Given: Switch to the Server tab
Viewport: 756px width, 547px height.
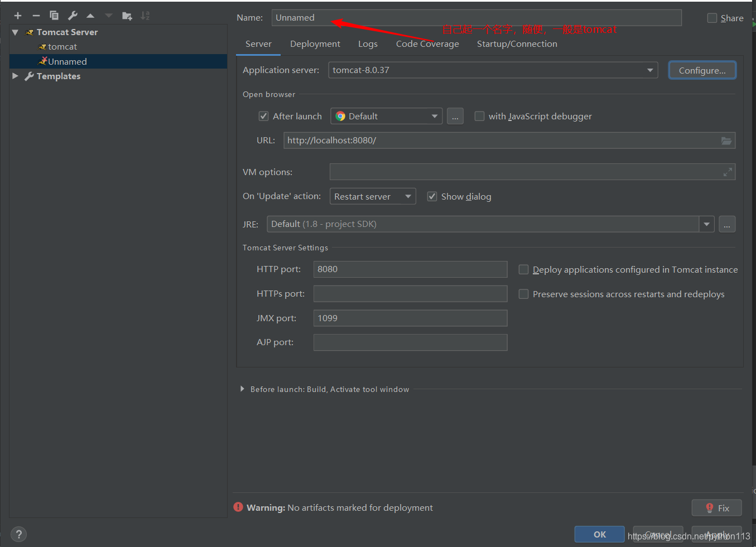Looking at the screenshot, I should (258, 44).
